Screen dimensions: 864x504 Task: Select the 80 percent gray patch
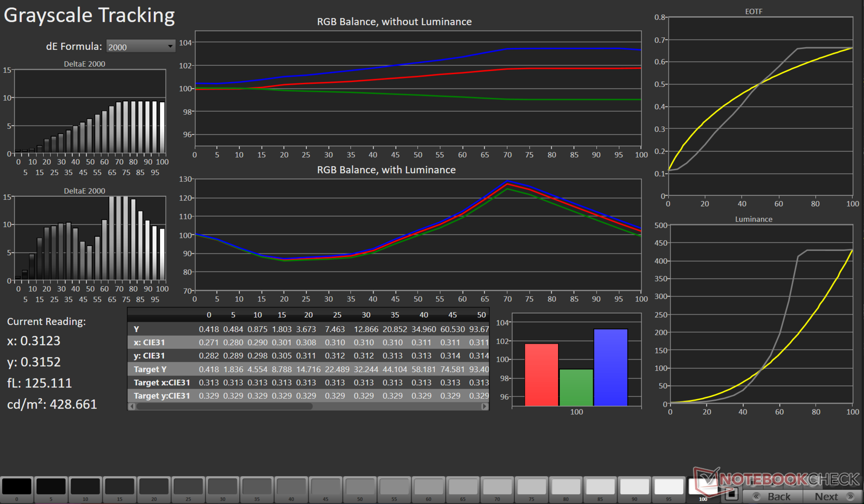coord(566,487)
